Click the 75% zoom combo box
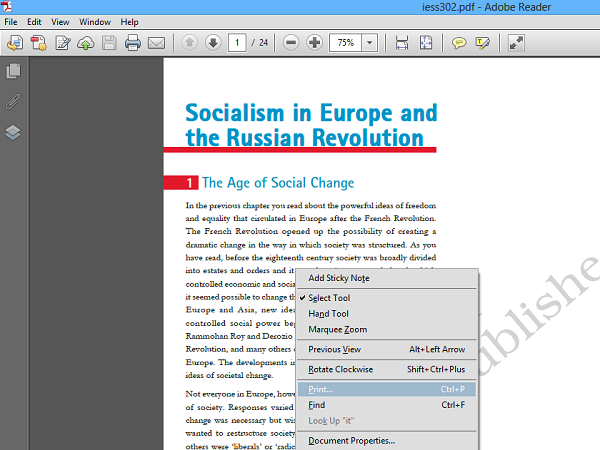Viewport: 600px width, 450px height. [x=345, y=43]
